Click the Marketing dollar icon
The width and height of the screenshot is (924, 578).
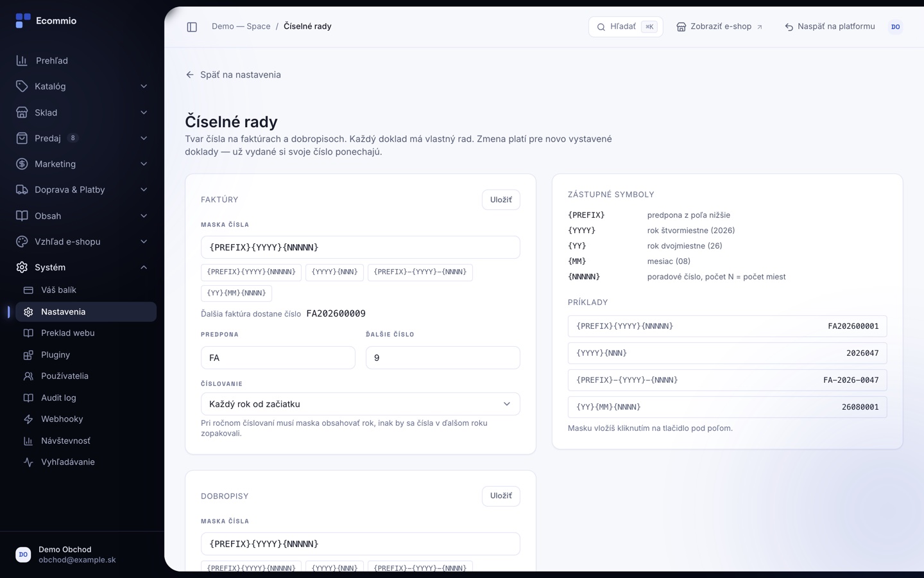coord(22,164)
